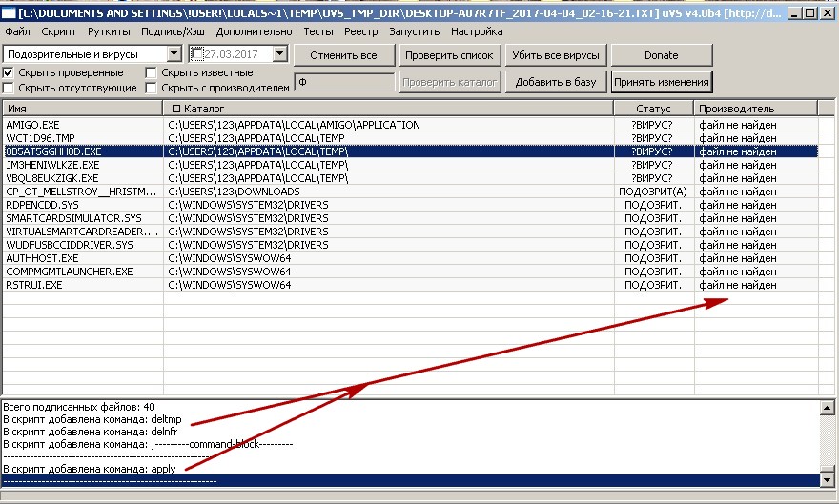This screenshot has height=504, width=839.
Task: Sort the list by the Статус column header
Action: (652, 110)
